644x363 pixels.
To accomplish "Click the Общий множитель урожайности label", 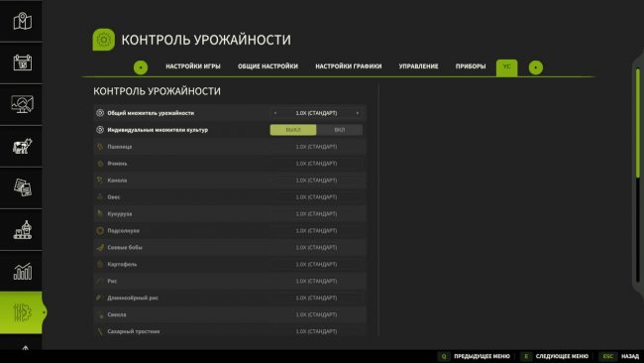I will click(x=151, y=113).
